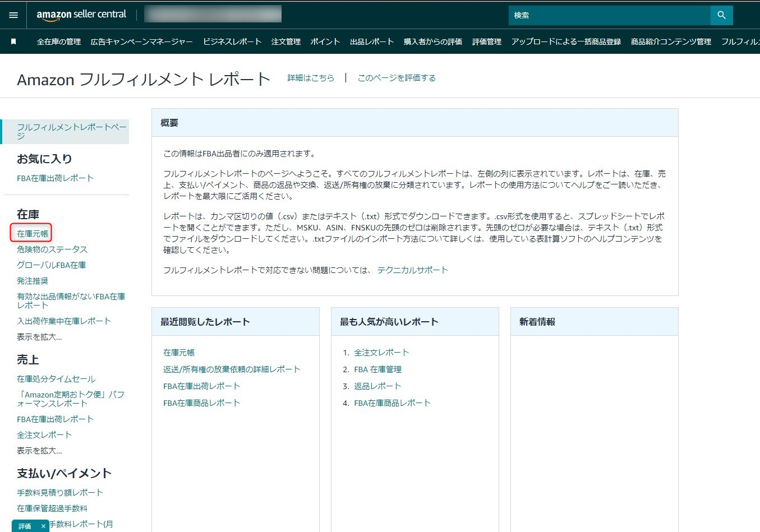
Task: Open 全在庫の管理 menu item
Action: click(59, 41)
